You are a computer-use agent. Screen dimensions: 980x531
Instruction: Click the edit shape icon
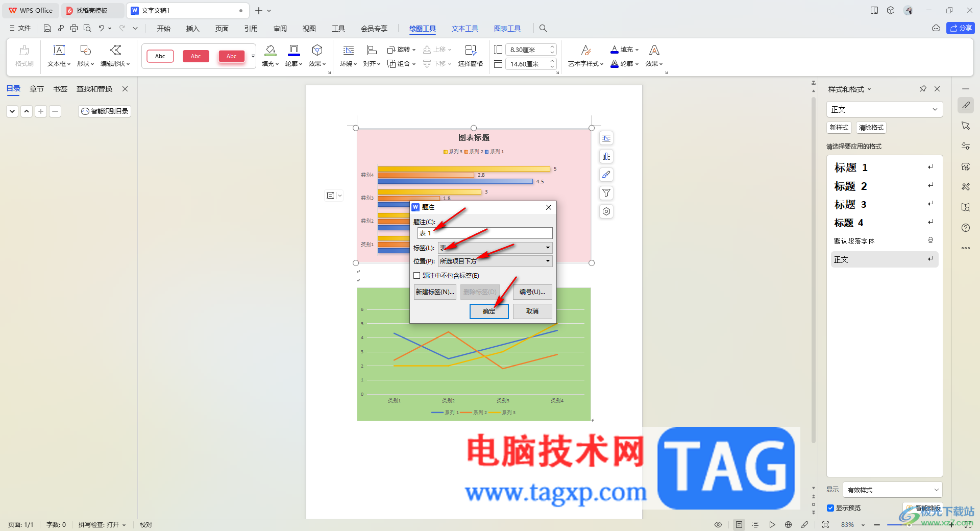coord(115,50)
